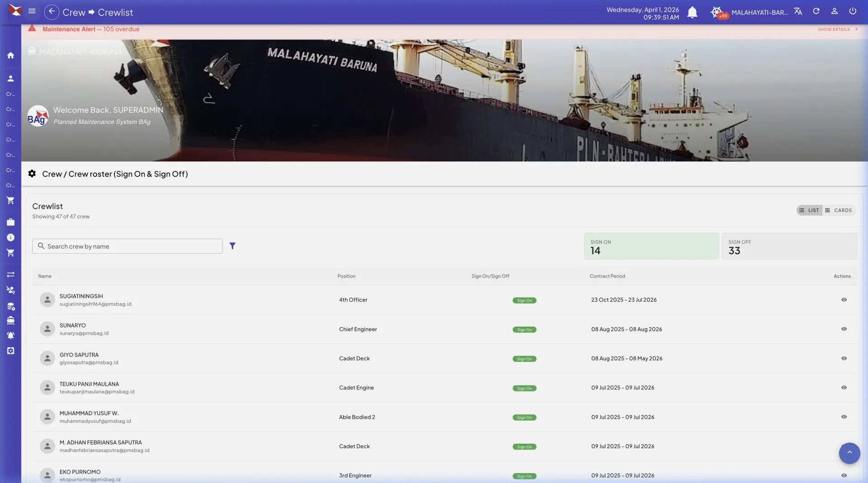Switch crew view to CARDS
Screen dimensions: 868x483
839,210
